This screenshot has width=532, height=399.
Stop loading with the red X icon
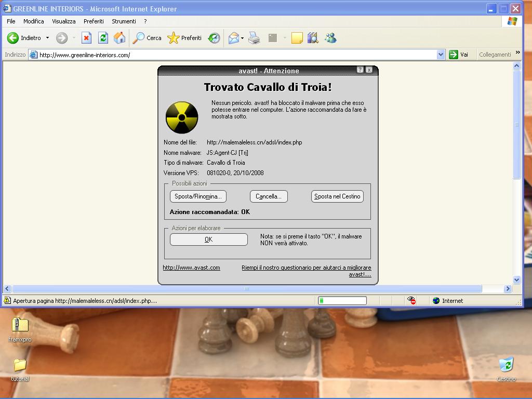pyautogui.click(x=87, y=38)
